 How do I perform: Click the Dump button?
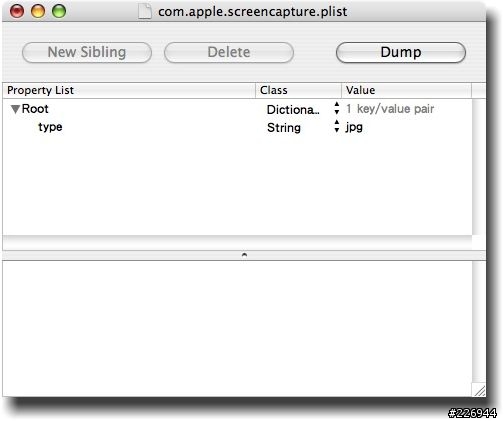click(401, 52)
